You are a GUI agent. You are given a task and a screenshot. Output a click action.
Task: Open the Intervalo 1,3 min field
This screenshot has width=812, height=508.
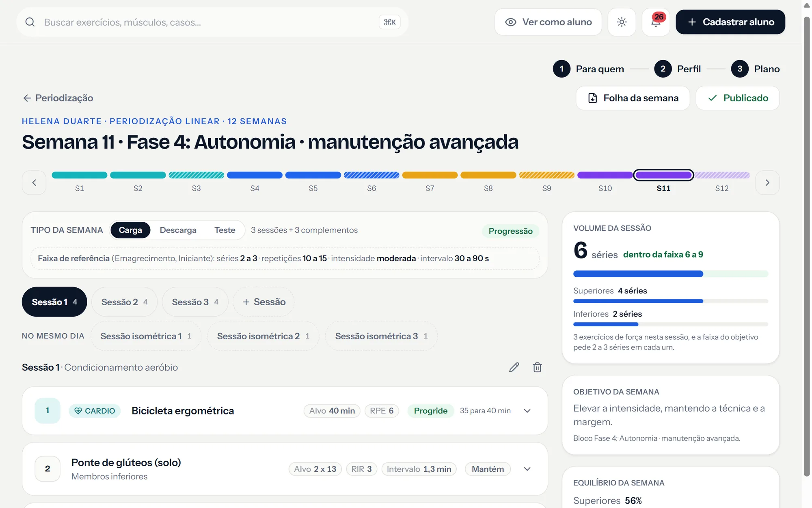point(419,469)
